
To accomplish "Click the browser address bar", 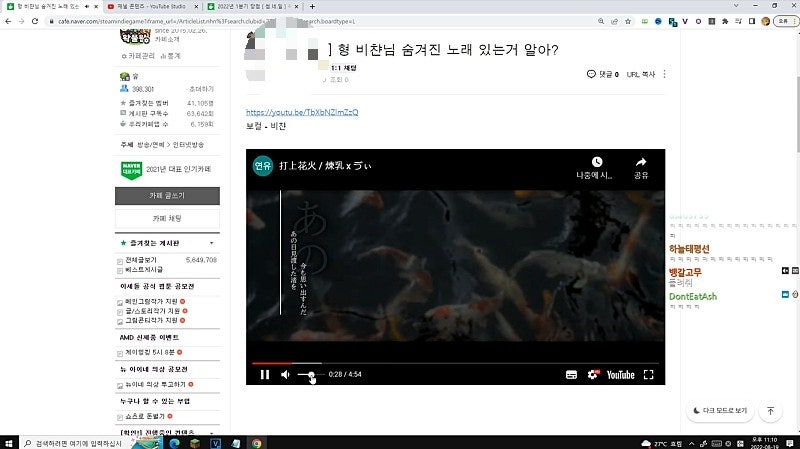I will pyautogui.click(x=321, y=21).
